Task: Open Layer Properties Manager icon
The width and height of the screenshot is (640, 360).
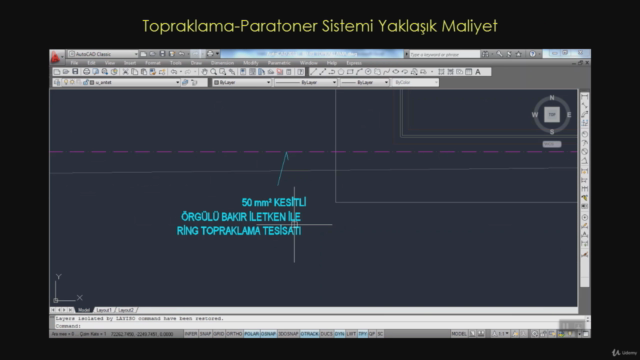Action: click(57, 82)
